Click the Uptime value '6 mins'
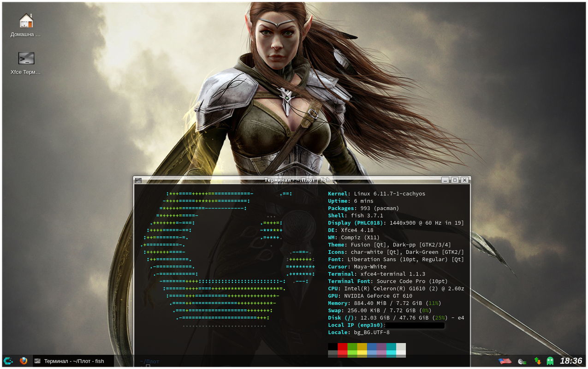This screenshot has width=588, height=369. click(x=364, y=201)
